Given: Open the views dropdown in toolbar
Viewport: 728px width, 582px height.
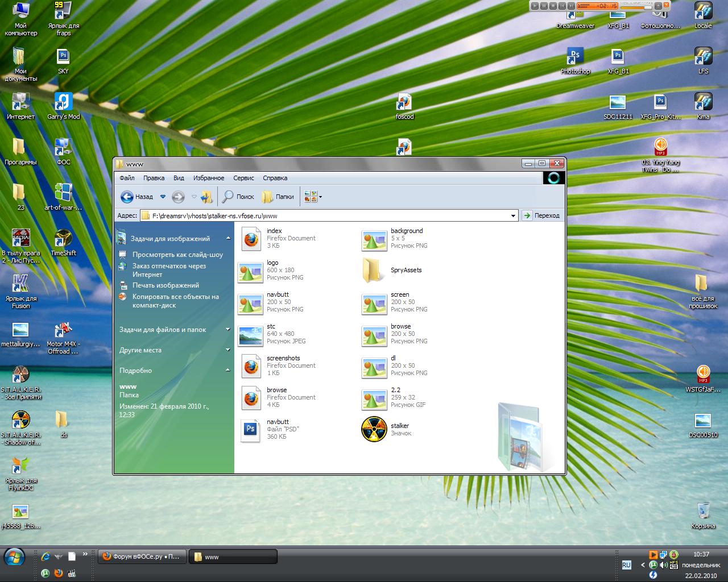Looking at the screenshot, I should [x=320, y=197].
